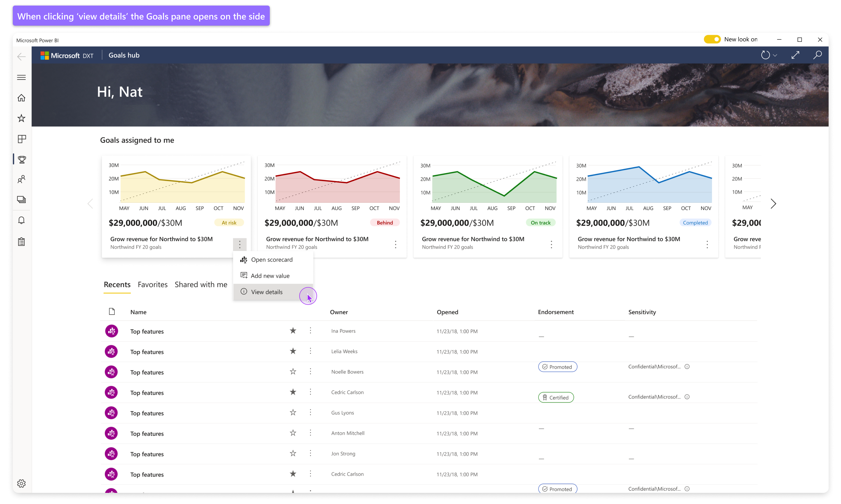Click the Certified endorsement badge
841x504 pixels.
click(x=556, y=397)
